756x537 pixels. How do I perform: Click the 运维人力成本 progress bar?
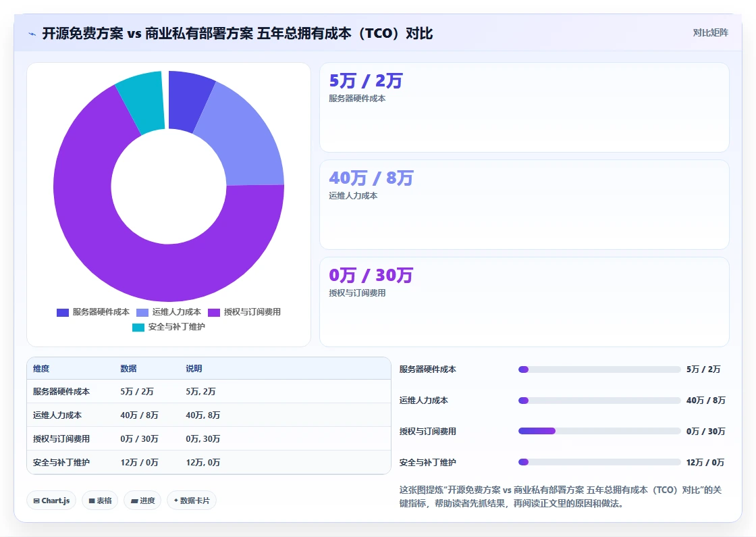coord(599,401)
